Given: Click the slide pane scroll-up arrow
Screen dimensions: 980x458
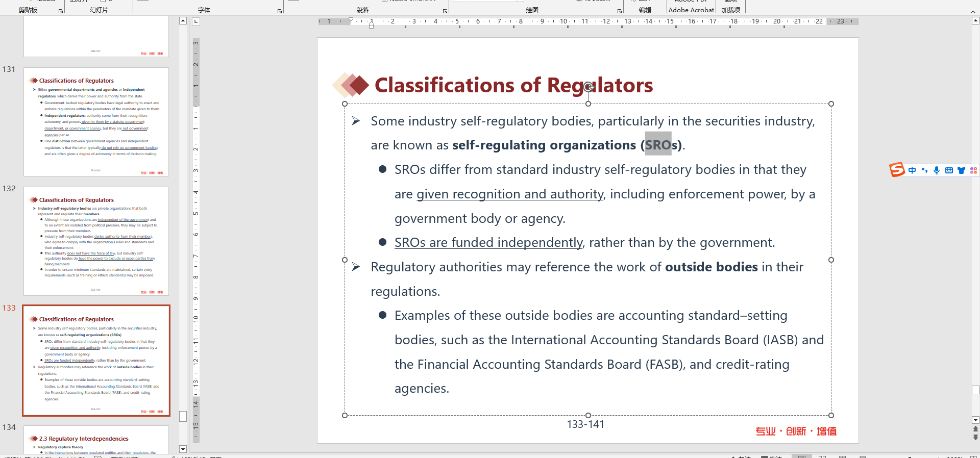Looking at the screenshot, I should [975, 21].
